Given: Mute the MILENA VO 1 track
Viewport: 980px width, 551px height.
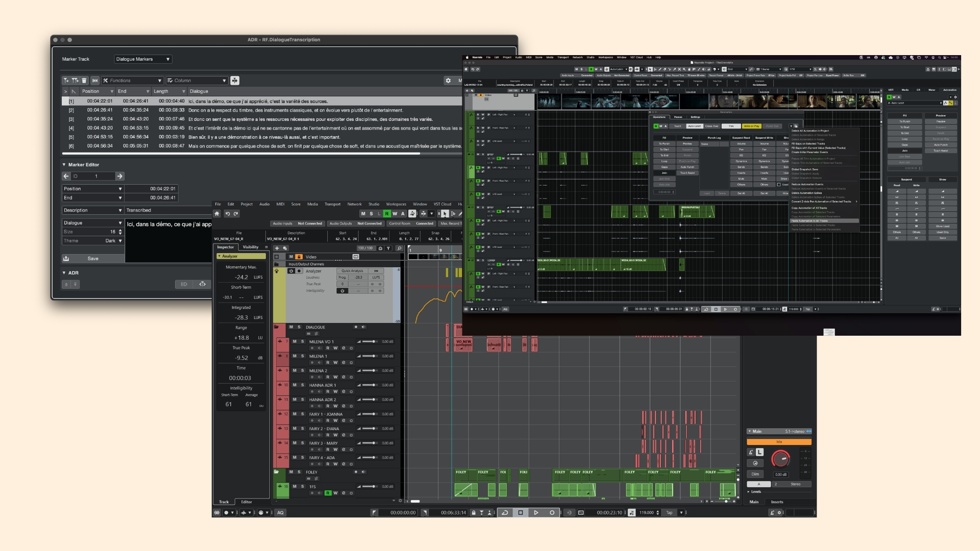Looking at the screenshot, I should tap(295, 341).
